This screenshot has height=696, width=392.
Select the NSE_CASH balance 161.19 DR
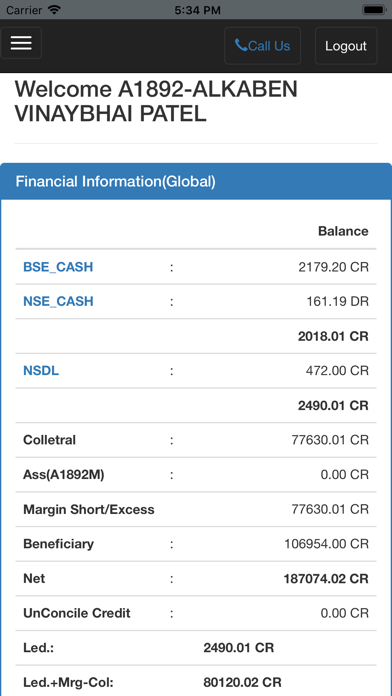(x=337, y=301)
